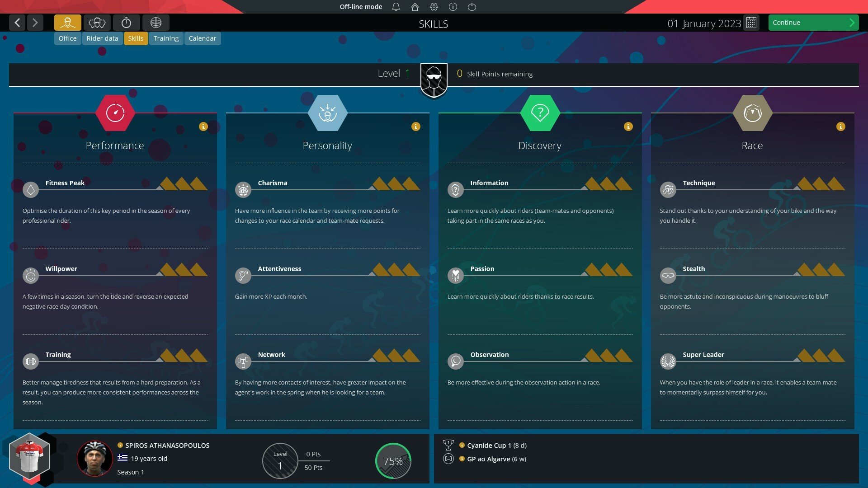Image resolution: width=868 pixels, height=488 pixels.
Task: Click the Continue button
Action: [x=812, y=22]
